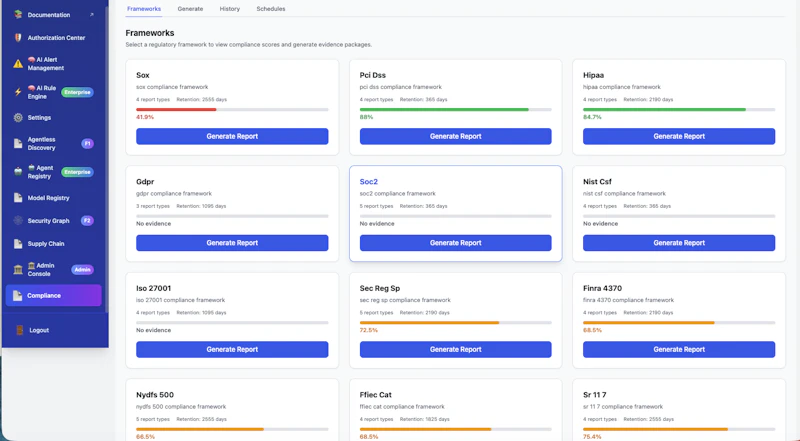Open AI Alert Management
This screenshot has height=441, width=800.
pyautogui.click(x=54, y=64)
